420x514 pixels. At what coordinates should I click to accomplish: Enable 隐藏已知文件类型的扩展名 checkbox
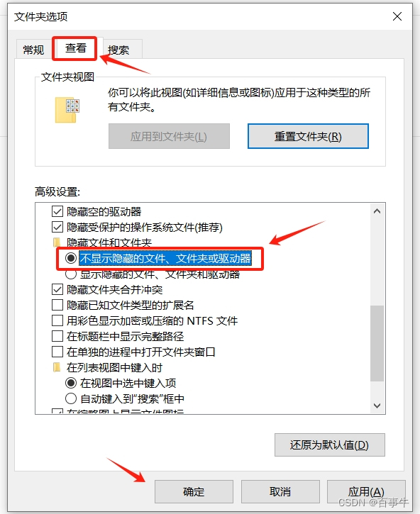[x=57, y=305]
